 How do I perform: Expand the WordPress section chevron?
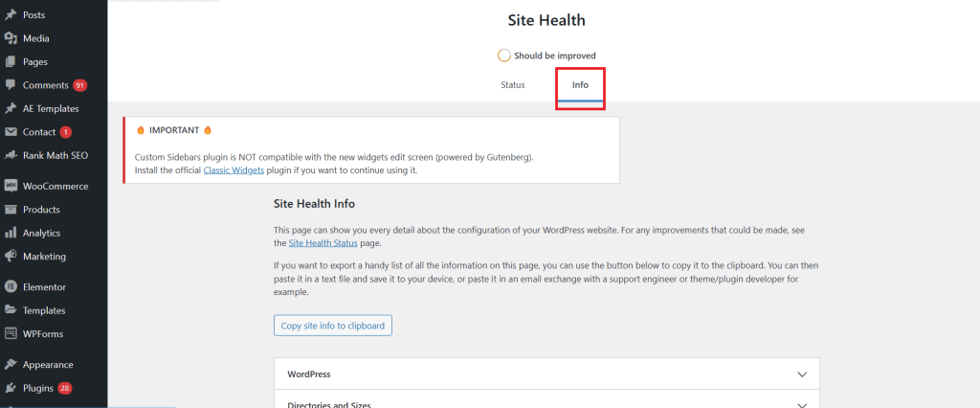(x=803, y=374)
